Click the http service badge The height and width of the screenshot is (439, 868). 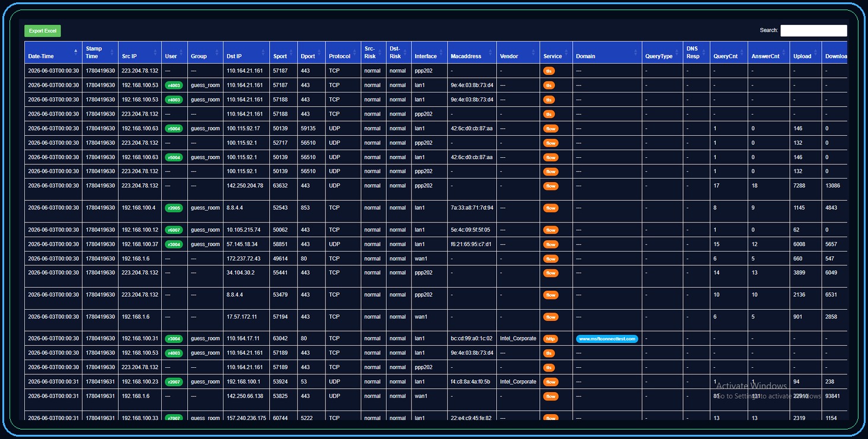point(551,339)
